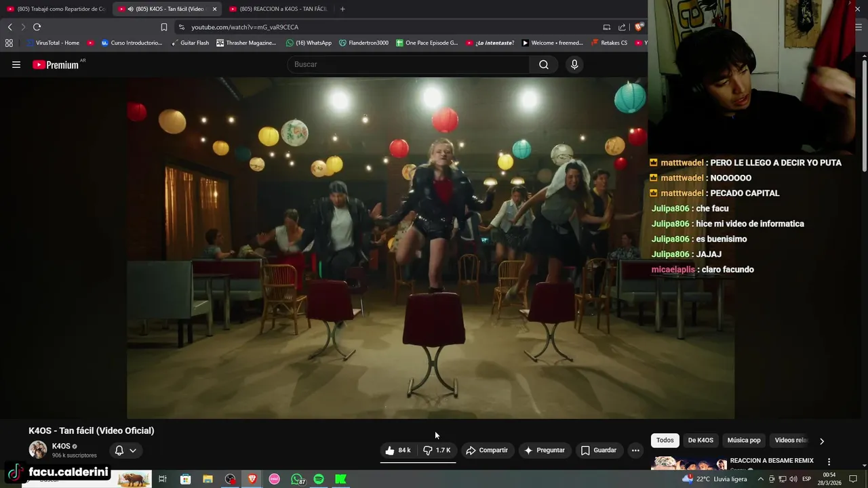Open the pink circular taskbar app
The height and width of the screenshot is (488, 868).
[x=274, y=479]
